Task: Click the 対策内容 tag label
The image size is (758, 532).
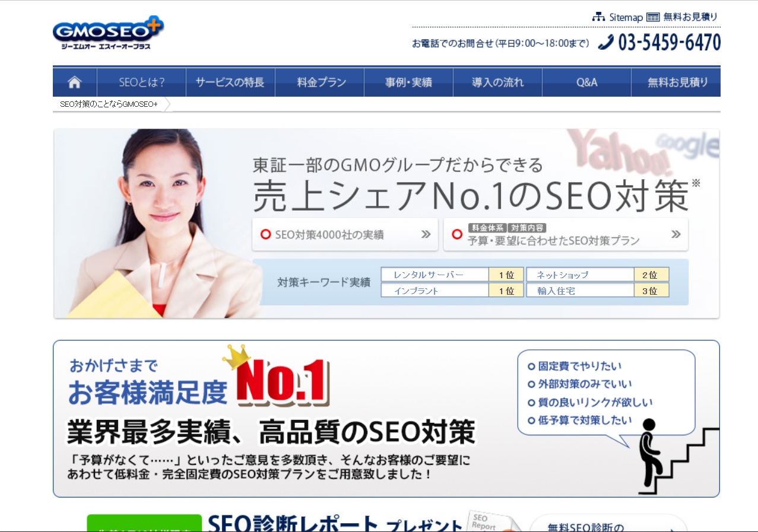Action: (x=527, y=227)
